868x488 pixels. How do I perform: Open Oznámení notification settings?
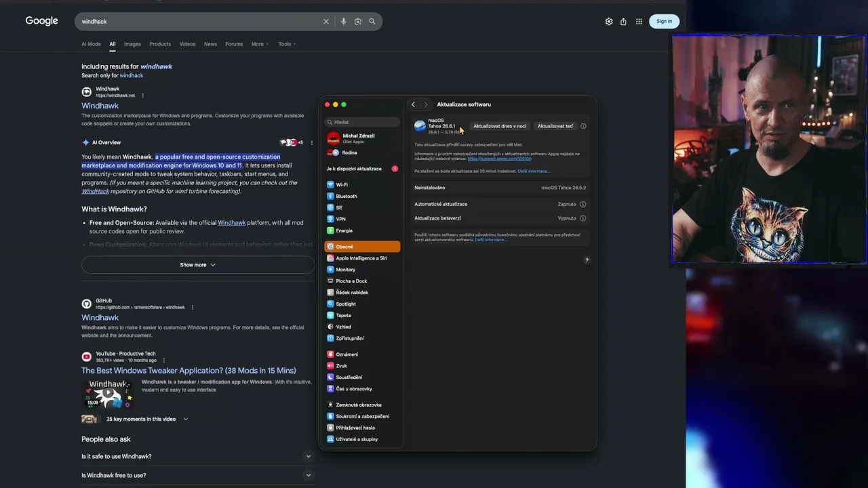tap(362, 354)
